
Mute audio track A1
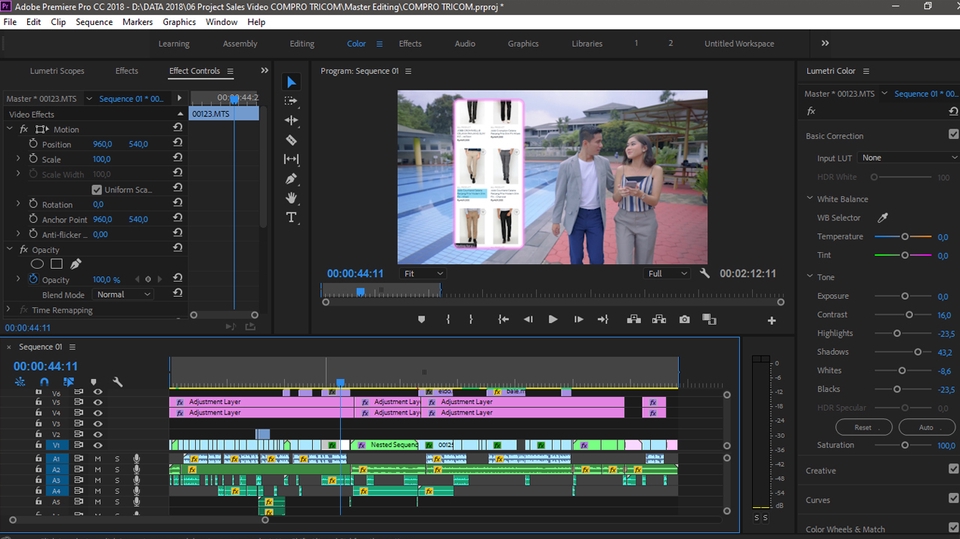(x=97, y=459)
